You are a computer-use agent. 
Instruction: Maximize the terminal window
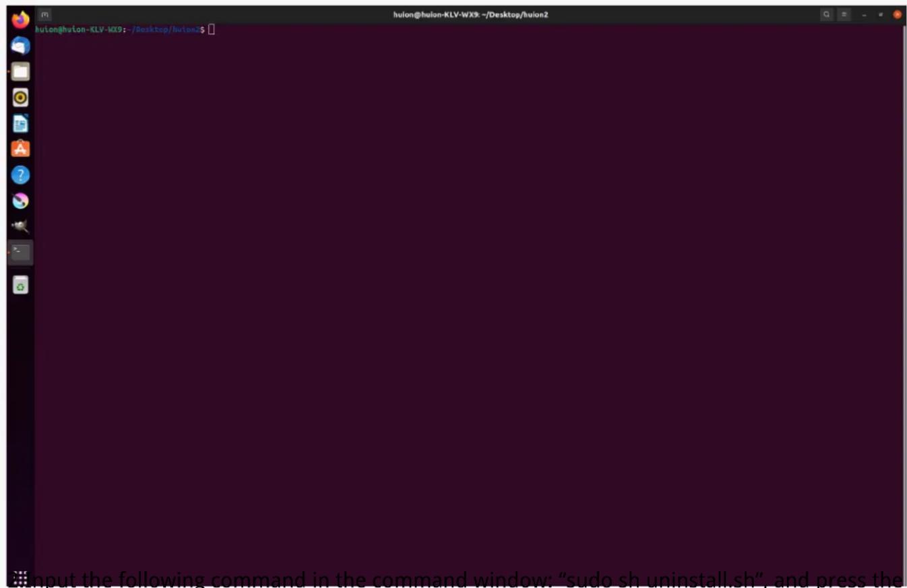coord(881,15)
